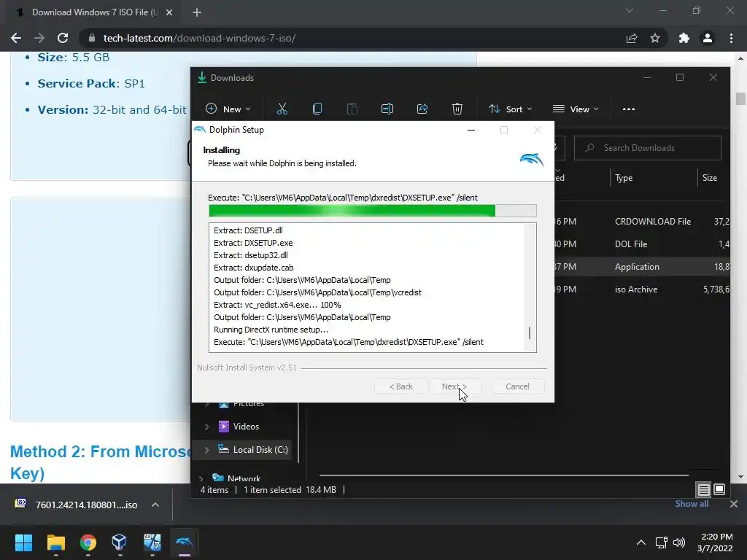Expand the Network tree node
The image size is (747, 560).
click(x=201, y=478)
